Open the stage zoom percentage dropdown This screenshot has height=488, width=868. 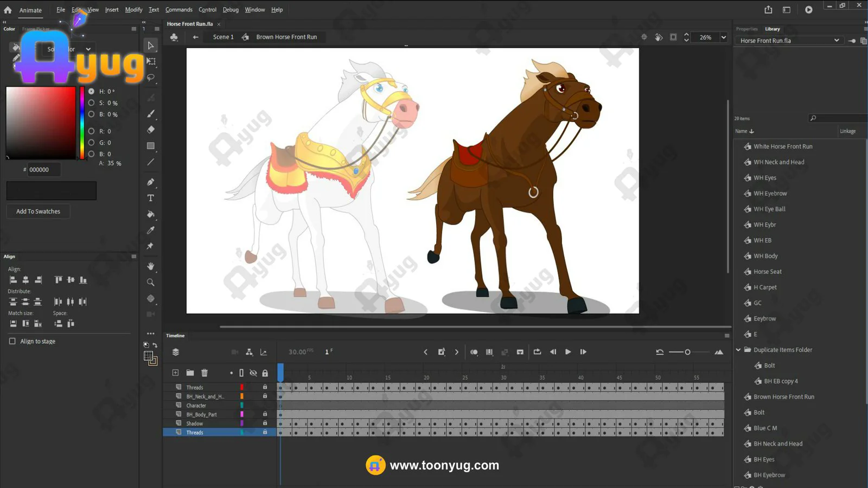click(723, 37)
